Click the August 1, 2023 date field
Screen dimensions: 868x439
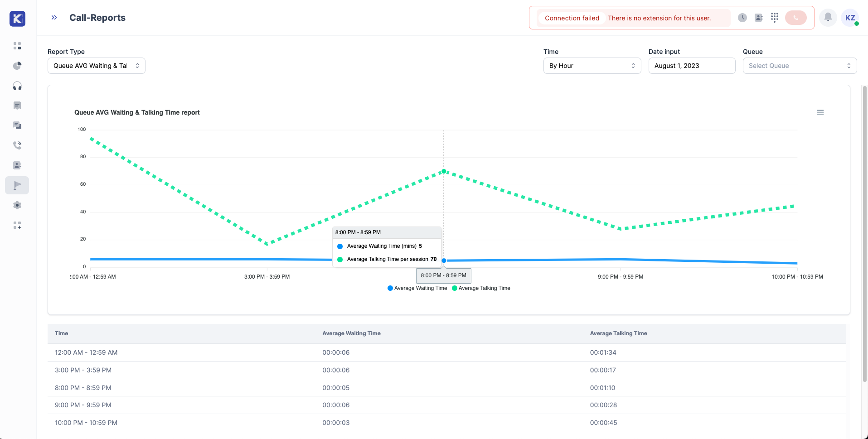pyautogui.click(x=692, y=66)
